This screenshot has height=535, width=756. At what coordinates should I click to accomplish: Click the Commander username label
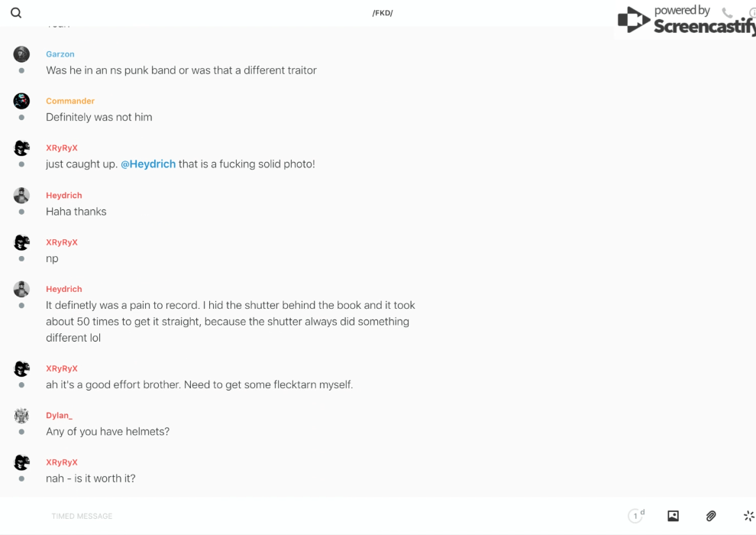click(70, 101)
